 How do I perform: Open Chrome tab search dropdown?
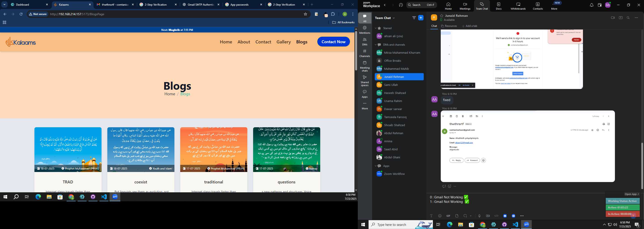(x=4, y=4)
